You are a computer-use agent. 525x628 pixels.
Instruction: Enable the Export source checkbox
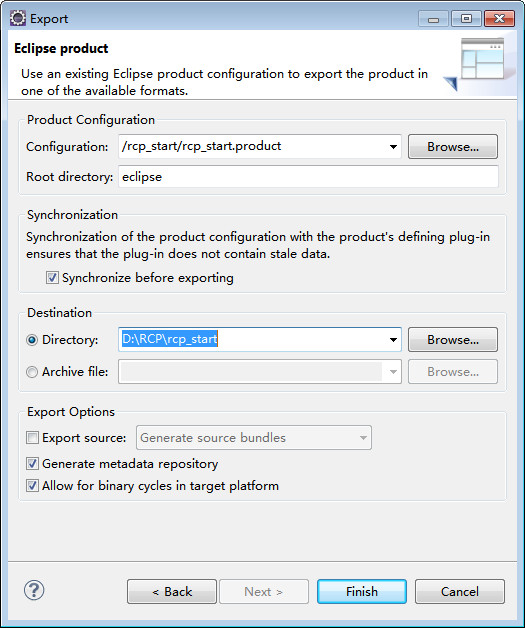coord(32,437)
